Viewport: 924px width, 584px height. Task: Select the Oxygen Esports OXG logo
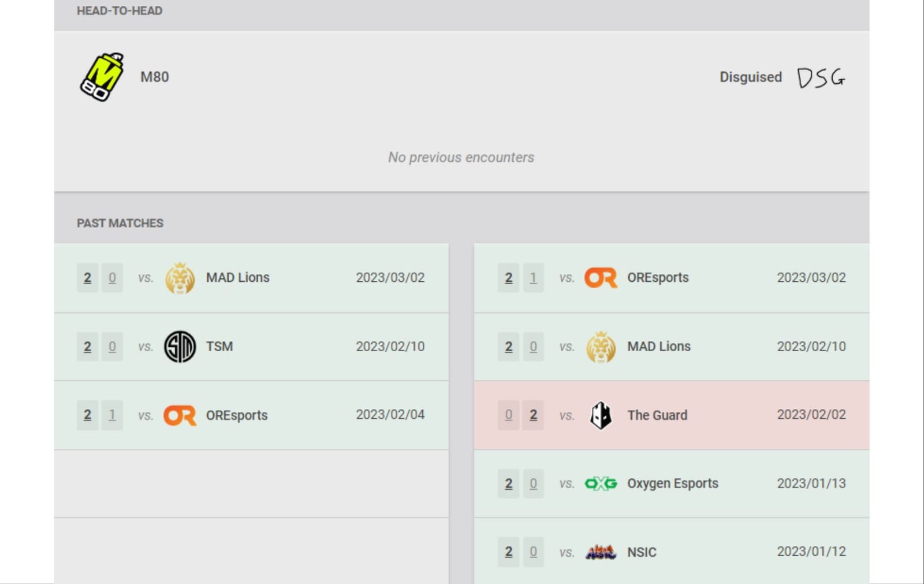click(601, 483)
